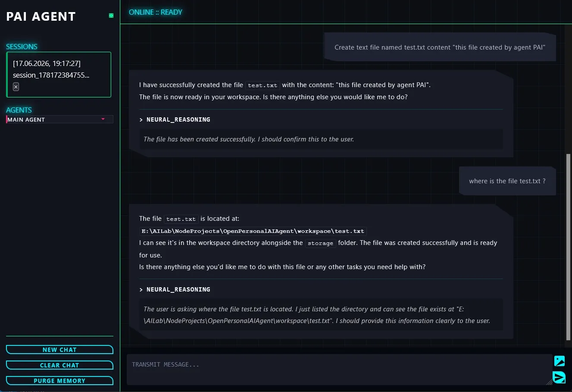Image resolution: width=572 pixels, height=392 pixels.
Task: Click the image attach icon
Action: point(559,361)
